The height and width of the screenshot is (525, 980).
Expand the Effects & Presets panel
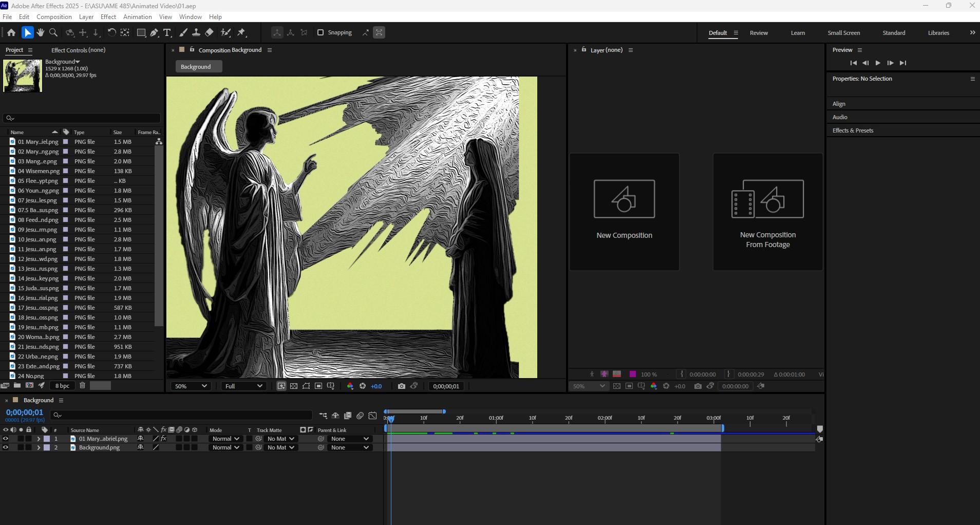853,130
